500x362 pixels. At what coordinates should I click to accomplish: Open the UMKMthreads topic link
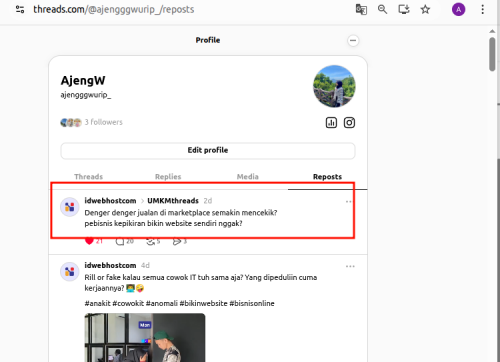[x=173, y=201]
